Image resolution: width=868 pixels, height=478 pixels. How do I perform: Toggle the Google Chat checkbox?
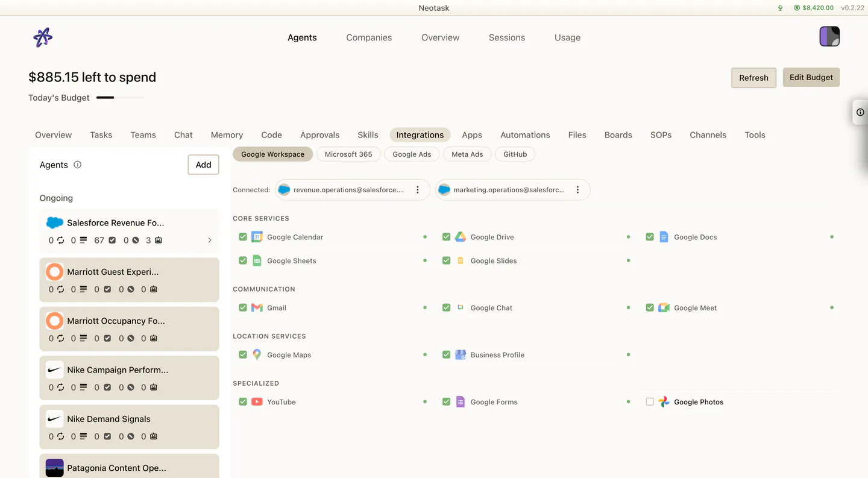coord(446,307)
